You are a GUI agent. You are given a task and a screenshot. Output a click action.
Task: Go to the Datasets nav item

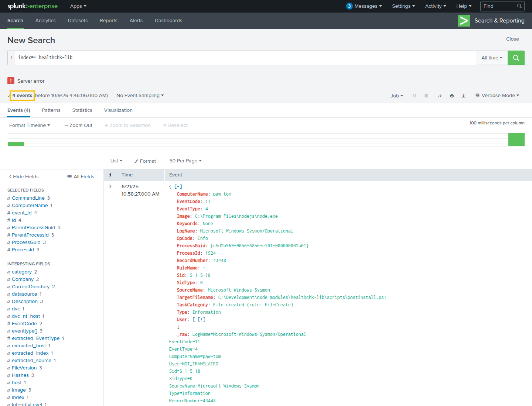click(x=78, y=21)
